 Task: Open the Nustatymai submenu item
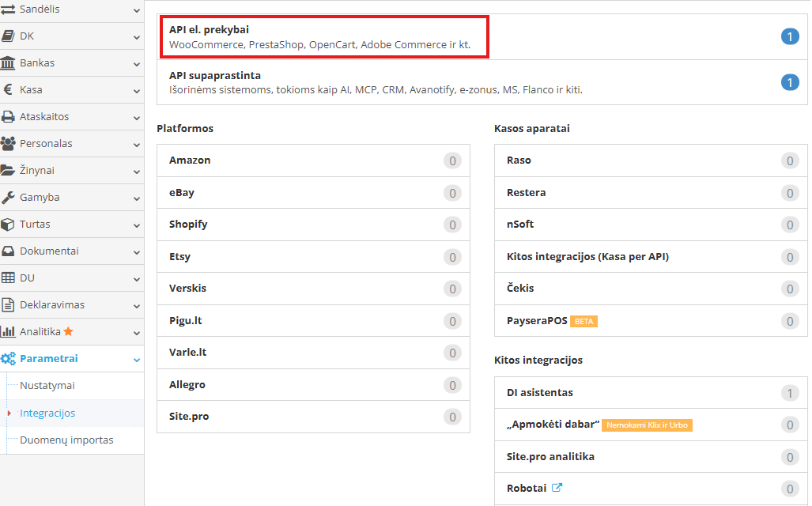pyautogui.click(x=47, y=385)
